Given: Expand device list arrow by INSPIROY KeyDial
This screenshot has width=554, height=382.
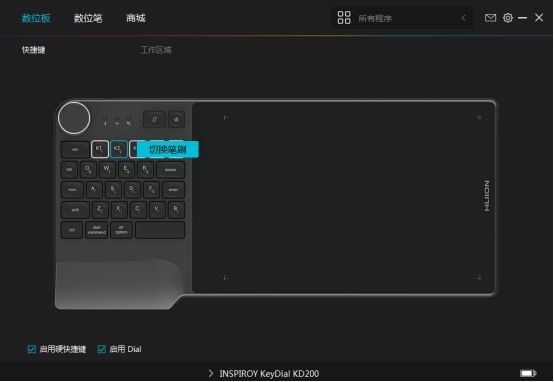Looking at the screenshot, I should tap(211, 374).
